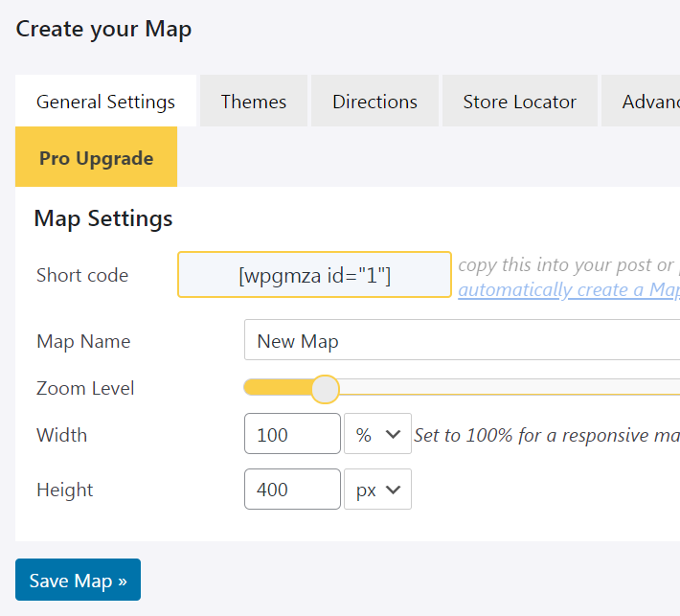Open the Height unit px dropdown
The width and height of the screenshot is (680, 616).
[377, 489]
